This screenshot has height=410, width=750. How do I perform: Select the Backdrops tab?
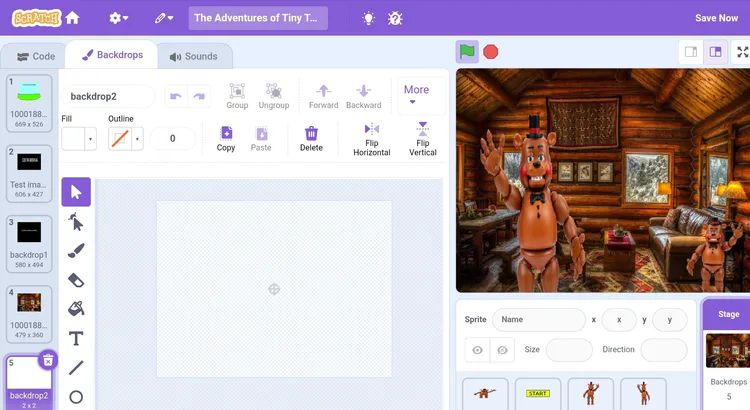point(113,55)
